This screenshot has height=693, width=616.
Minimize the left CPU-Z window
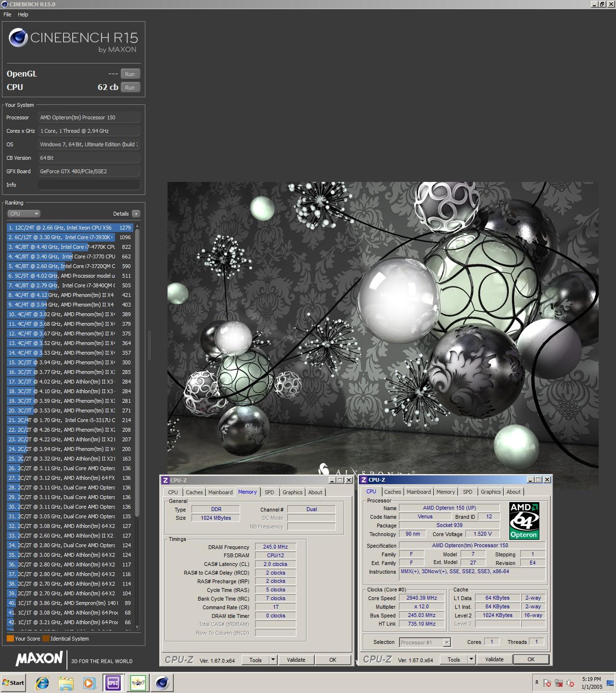333,480
